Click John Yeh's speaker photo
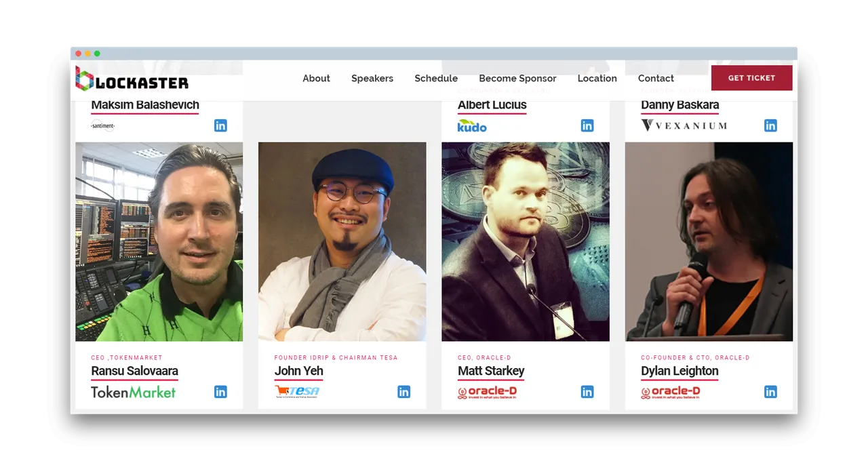 342,241
